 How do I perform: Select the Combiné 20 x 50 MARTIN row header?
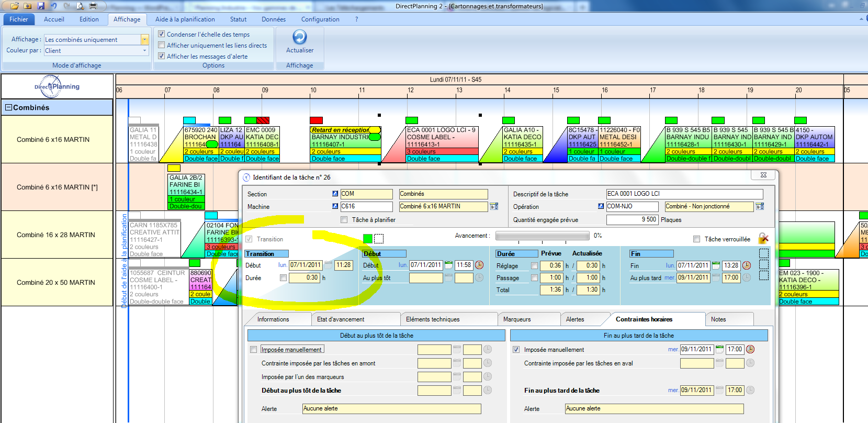[x=56, y=282]
